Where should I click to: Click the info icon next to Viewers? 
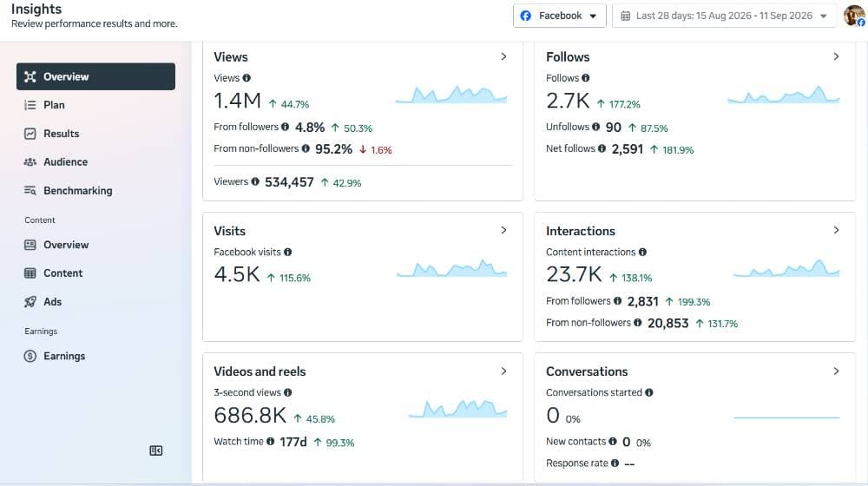tap(255, 181)
